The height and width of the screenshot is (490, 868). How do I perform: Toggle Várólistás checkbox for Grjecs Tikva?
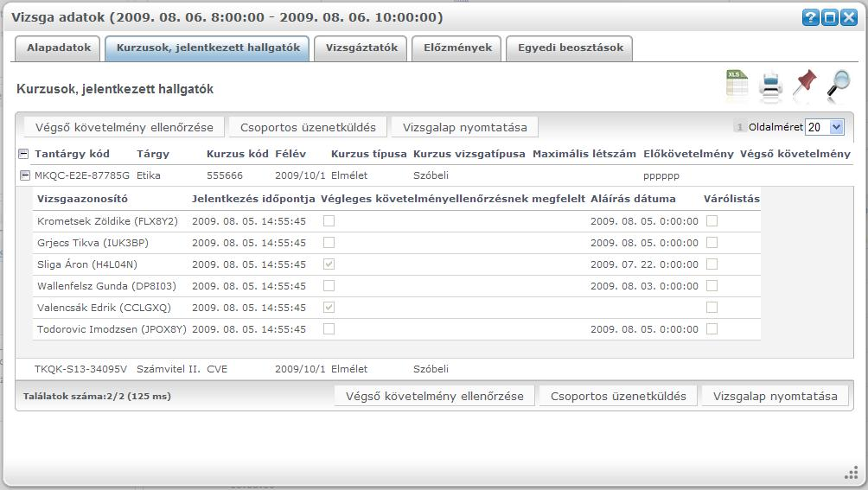tap(712, 243)
